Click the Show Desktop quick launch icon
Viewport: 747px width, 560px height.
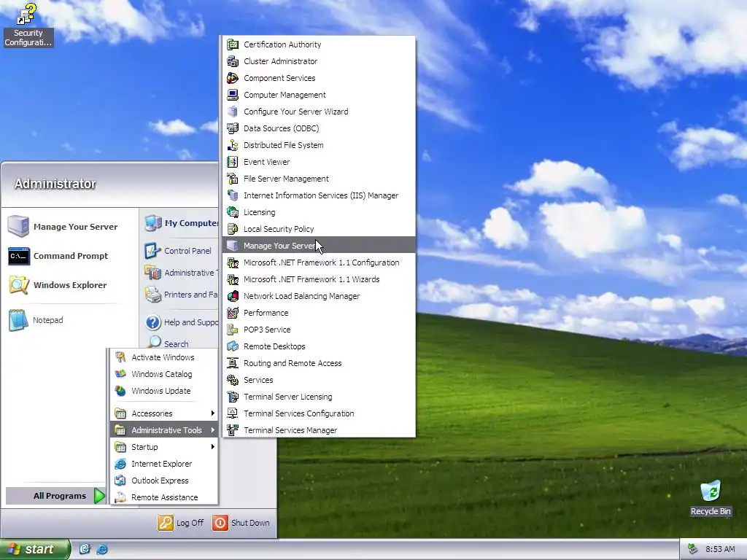point(85,550)
